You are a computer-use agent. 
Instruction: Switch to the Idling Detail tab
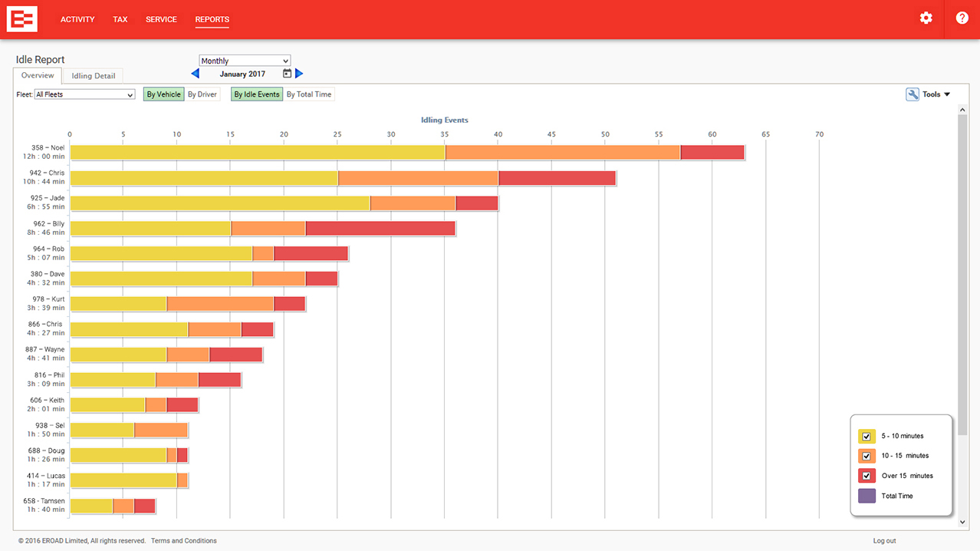click(x=94, y=76)
